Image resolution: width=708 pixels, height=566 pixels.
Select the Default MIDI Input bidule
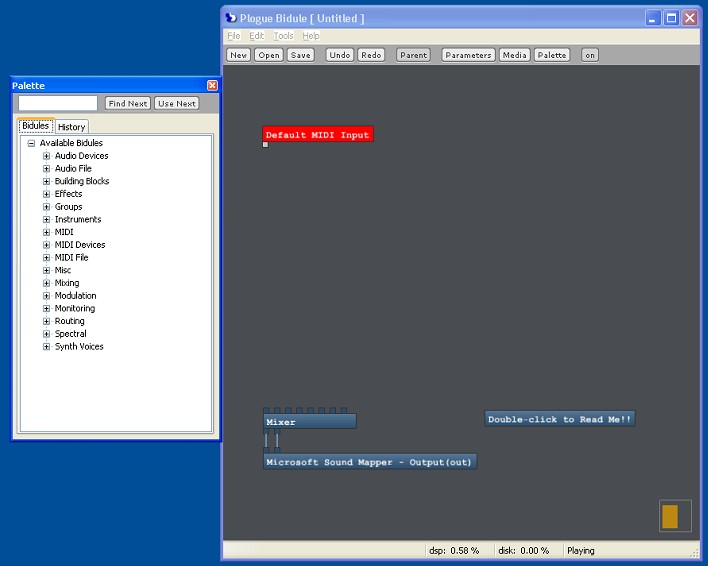coord(318,135)
